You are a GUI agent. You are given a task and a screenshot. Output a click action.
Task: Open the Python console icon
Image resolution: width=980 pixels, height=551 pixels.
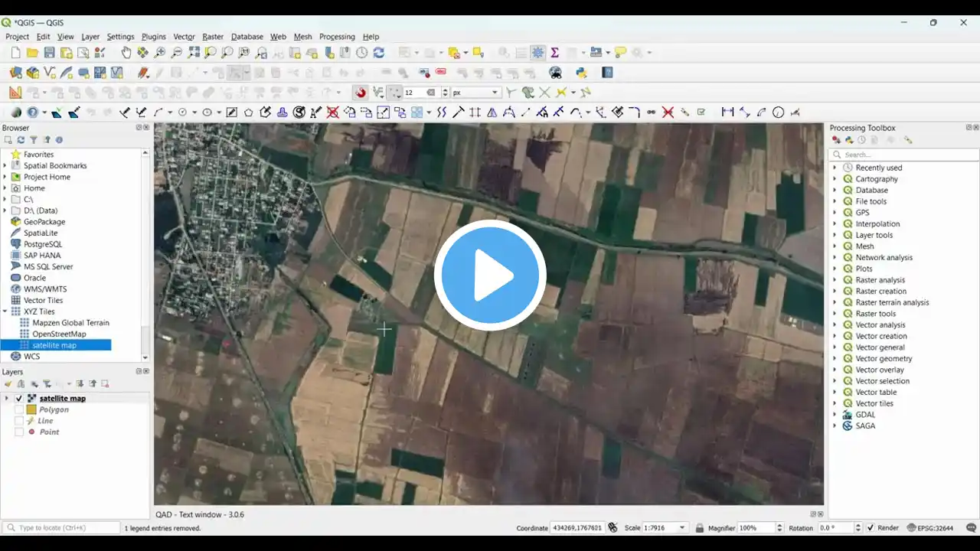[581, 73]
